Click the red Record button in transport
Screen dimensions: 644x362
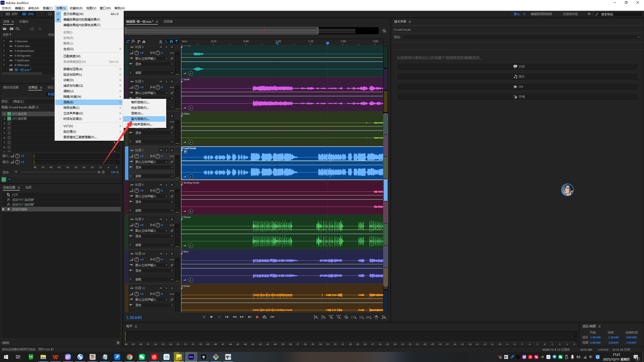tap(257, 317)
